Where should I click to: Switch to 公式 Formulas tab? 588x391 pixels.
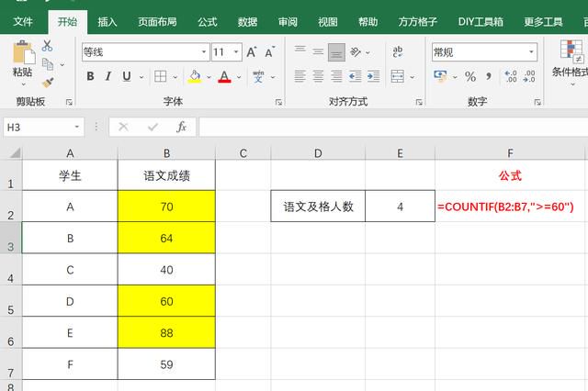208,22
